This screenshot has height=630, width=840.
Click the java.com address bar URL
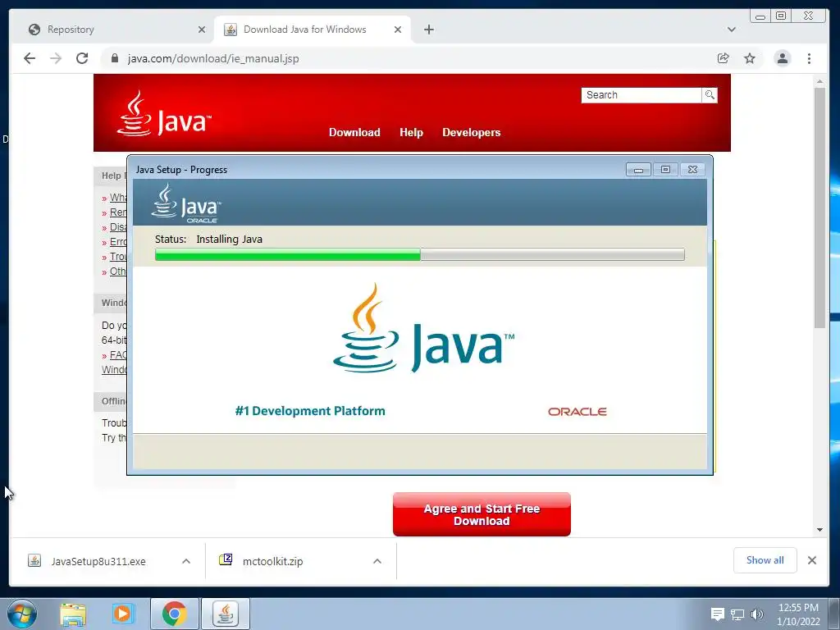click(213, 58)
